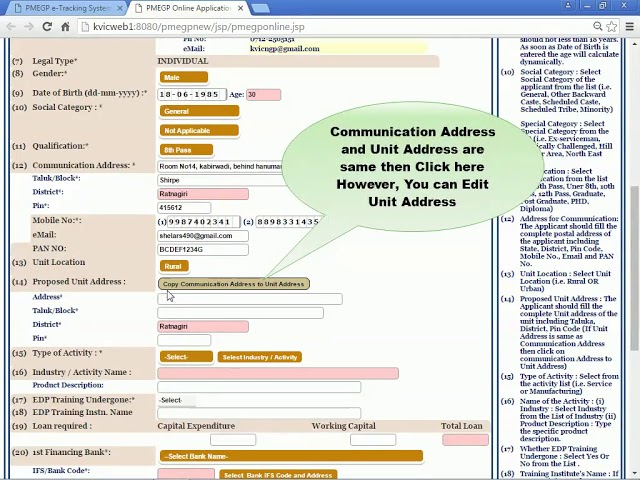Open Social Category dropdown showing General
The image size is (640, 480).
point(199,111)
